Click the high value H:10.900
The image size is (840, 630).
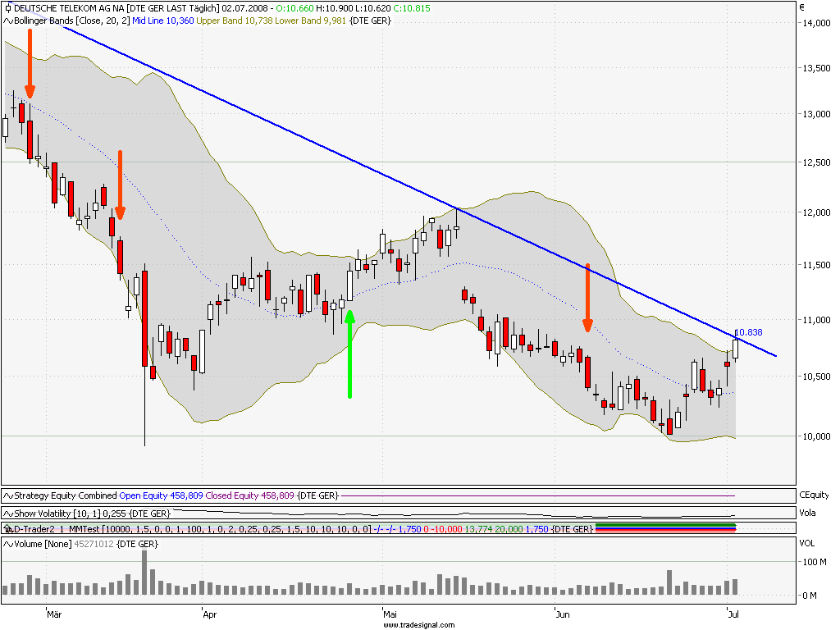334,8
